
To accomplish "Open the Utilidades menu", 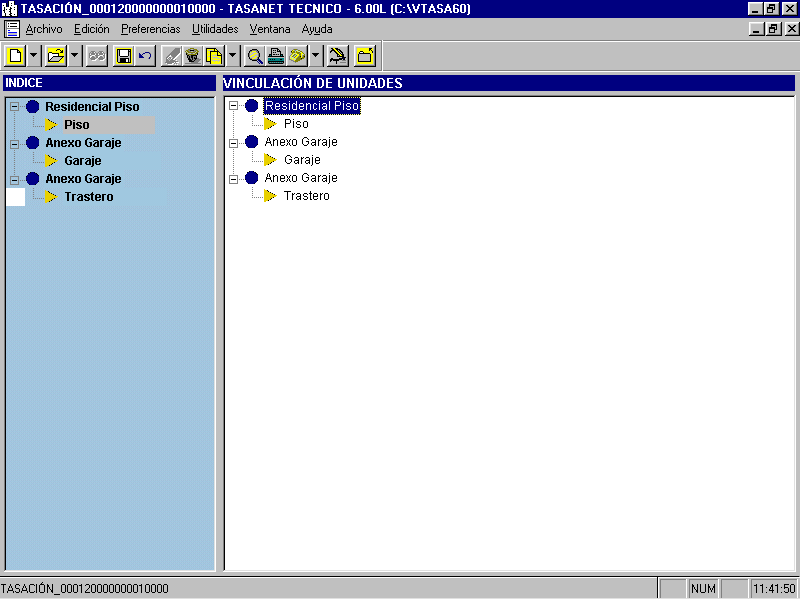I will (x=215, y=29).
